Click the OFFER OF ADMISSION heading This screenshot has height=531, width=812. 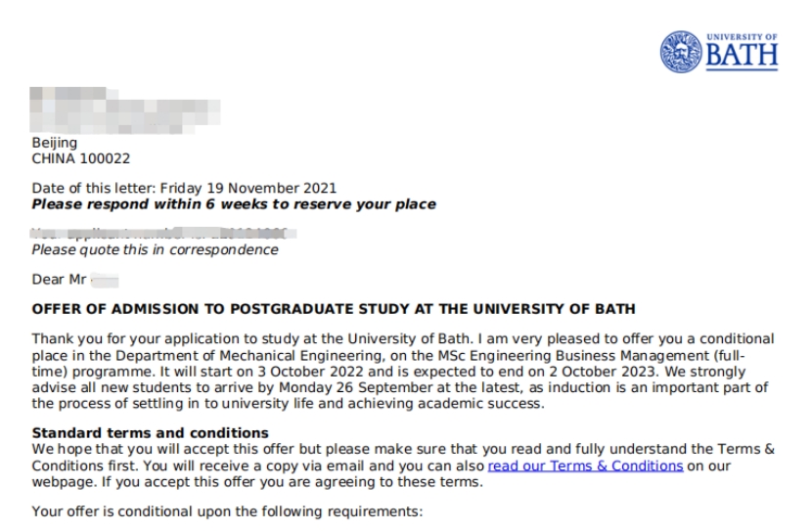[334, 310]
